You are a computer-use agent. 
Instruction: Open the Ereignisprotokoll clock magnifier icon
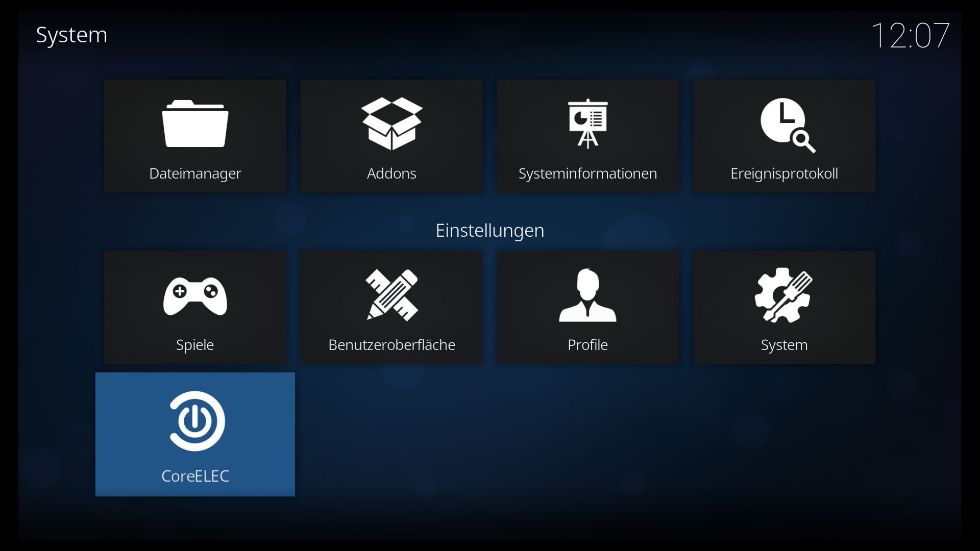click(788, 125)
